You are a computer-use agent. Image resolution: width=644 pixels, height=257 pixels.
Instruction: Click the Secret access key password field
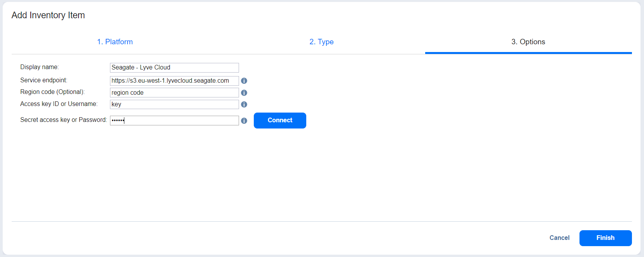point(174,121)
